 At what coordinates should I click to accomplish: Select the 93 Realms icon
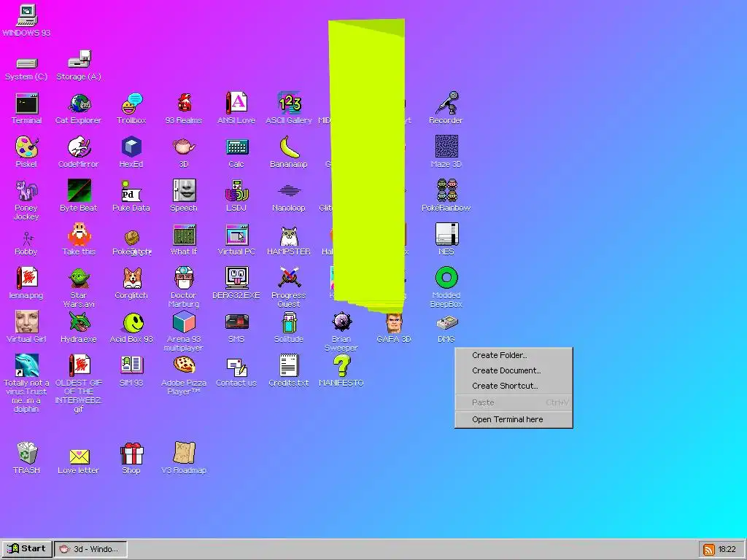click(x=184, y=104)
